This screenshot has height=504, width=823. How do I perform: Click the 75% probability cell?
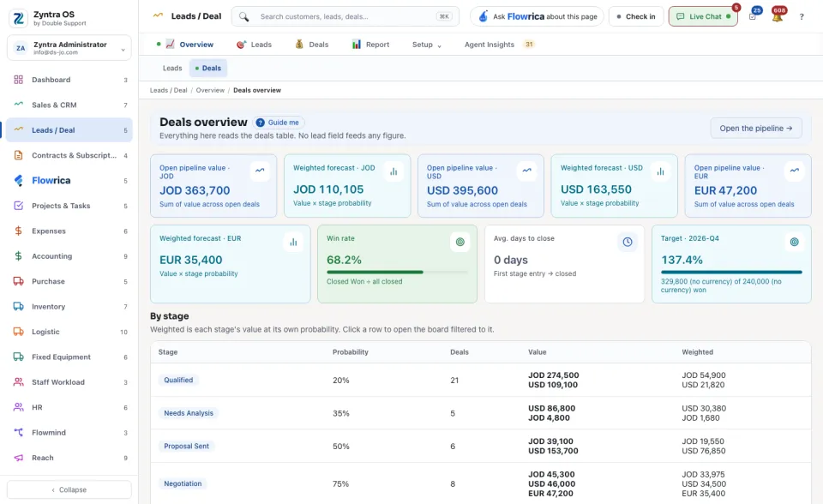tap(340, 484)
